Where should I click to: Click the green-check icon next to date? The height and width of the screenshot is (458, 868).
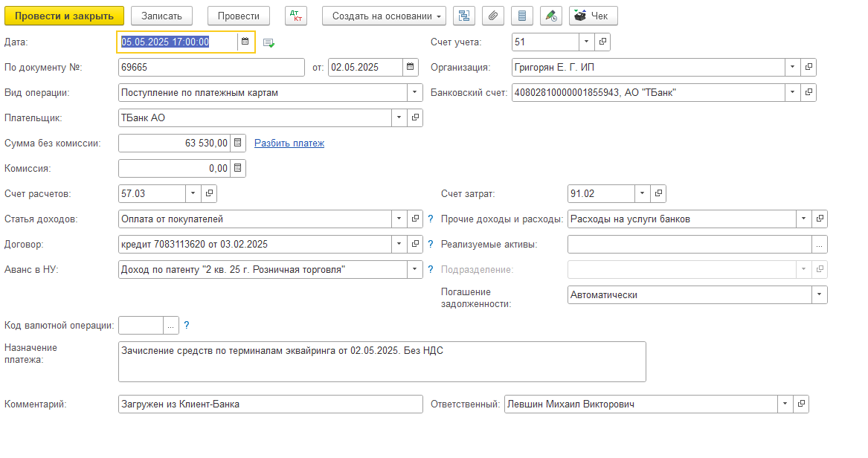269,43
